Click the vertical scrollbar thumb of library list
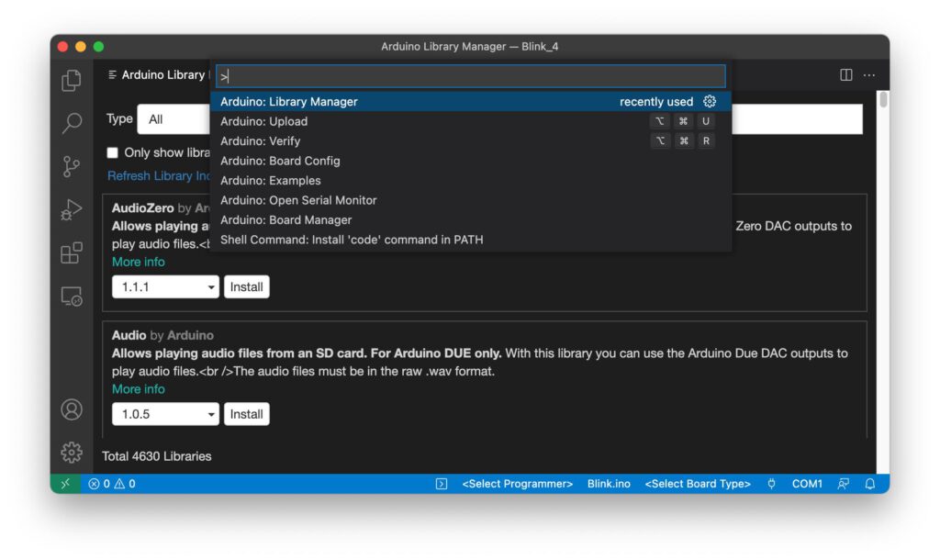940x560 pixels. coord(882,100)
